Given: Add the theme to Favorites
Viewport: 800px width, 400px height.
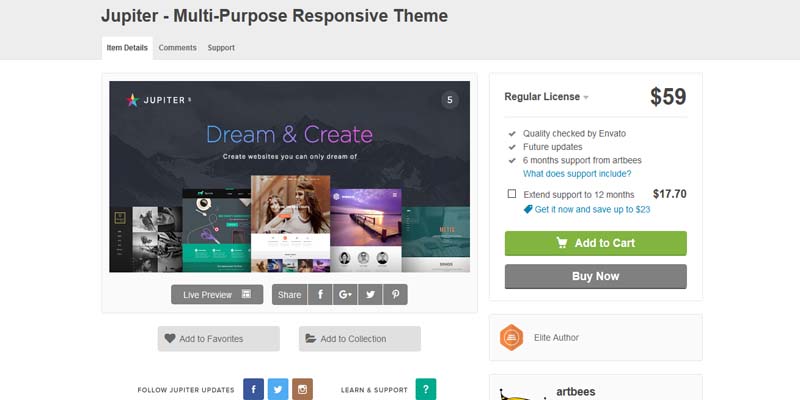Looking at the screenshot, I should (219, 339).
